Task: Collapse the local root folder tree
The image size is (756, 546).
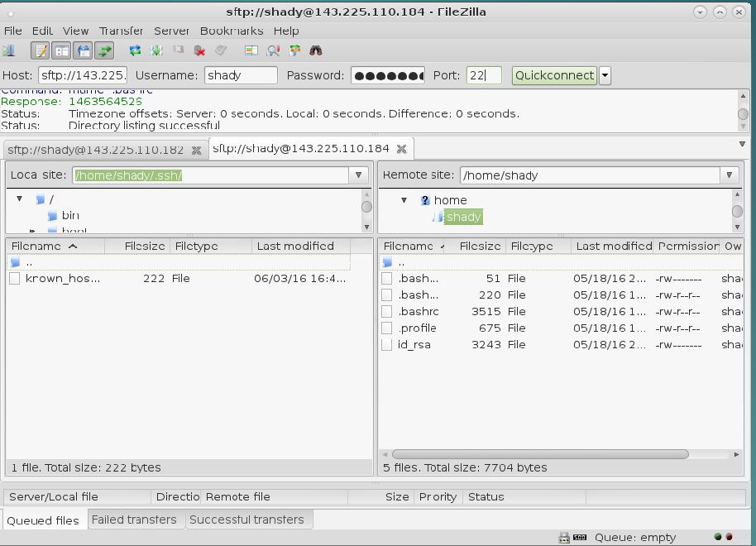Action: pyautogui.click(x=19, y=199)
